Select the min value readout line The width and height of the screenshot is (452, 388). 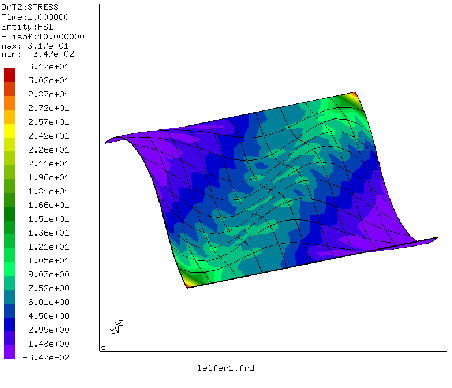38,54
